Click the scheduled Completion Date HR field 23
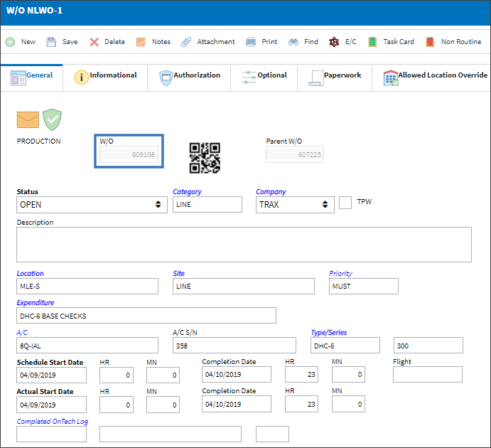 pos(301,374)
